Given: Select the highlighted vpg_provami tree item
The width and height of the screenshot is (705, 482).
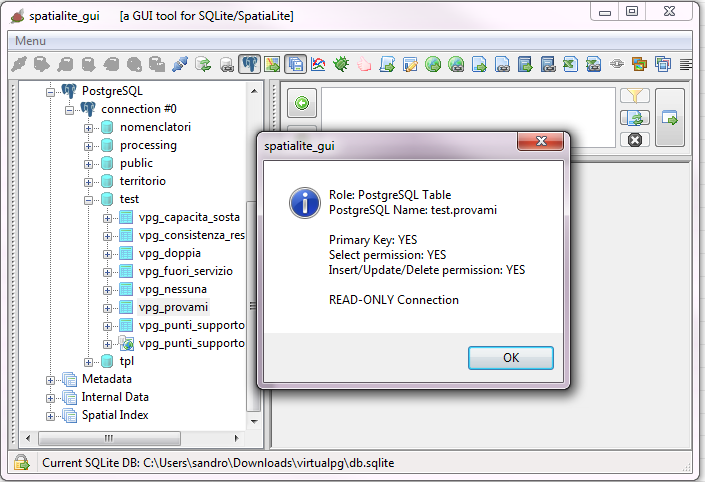Looking at the screenshot, I should (173, 307).
